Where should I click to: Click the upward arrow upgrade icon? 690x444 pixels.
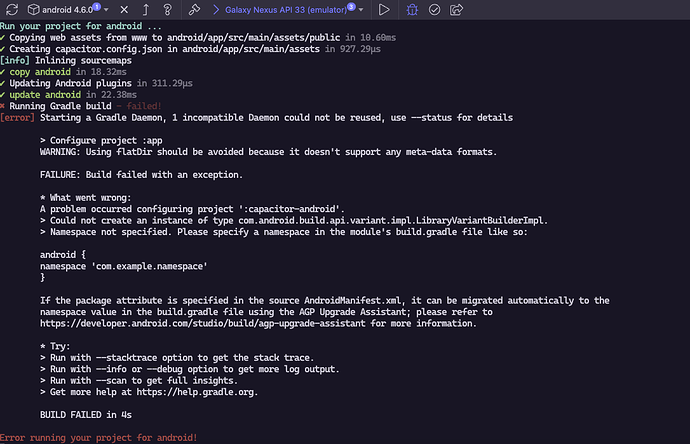click(146, 10)
